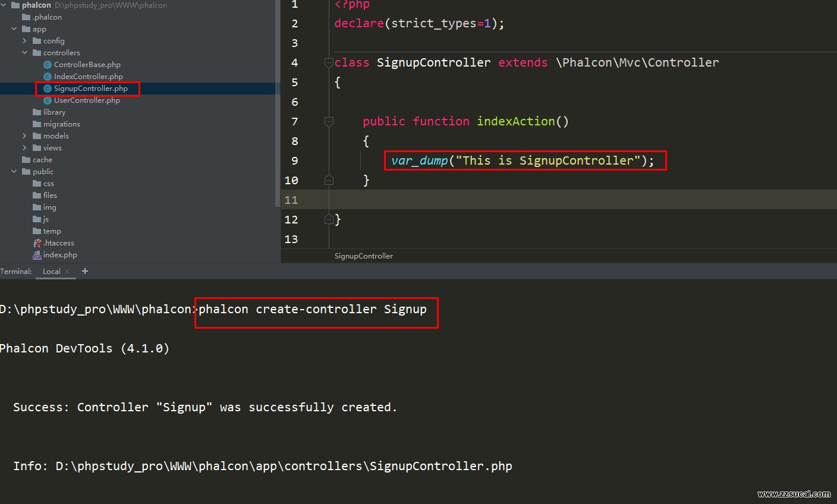Select the public folder label
Image resolution: width=837 pixels, height=504 pixels.
43,172
